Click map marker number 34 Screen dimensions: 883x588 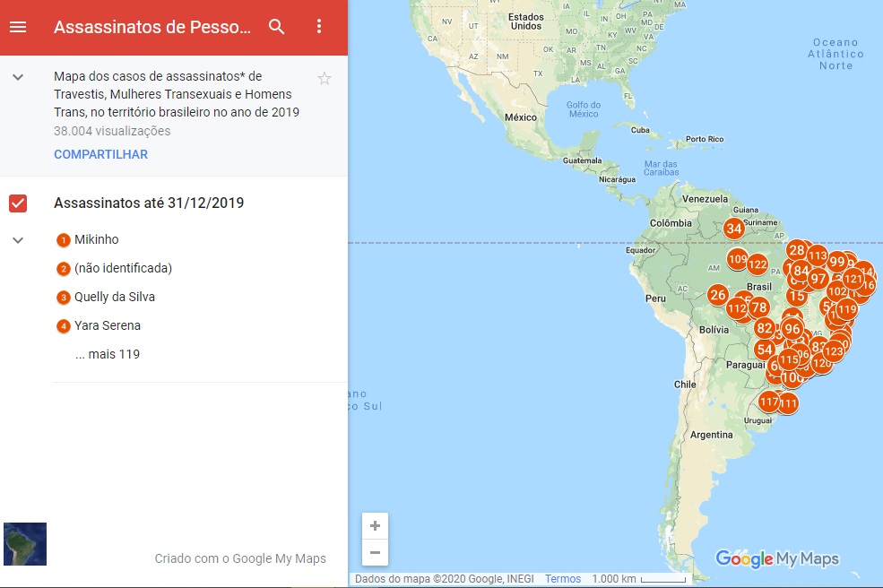pyautogui.click(x=734, y=228)
